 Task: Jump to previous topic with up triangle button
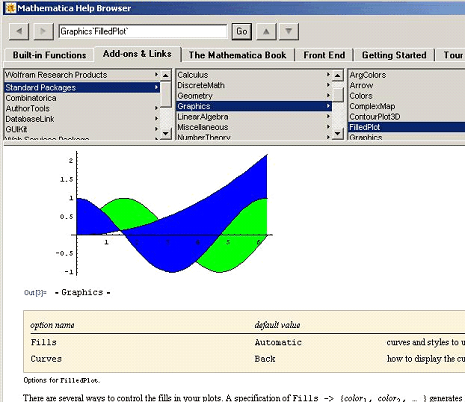tap(266, 32)
